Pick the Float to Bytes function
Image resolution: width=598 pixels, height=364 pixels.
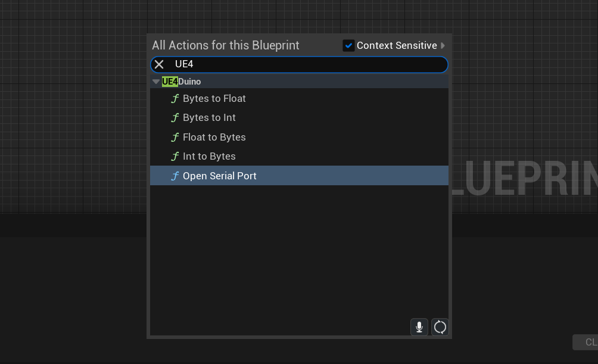coord(299,137)
